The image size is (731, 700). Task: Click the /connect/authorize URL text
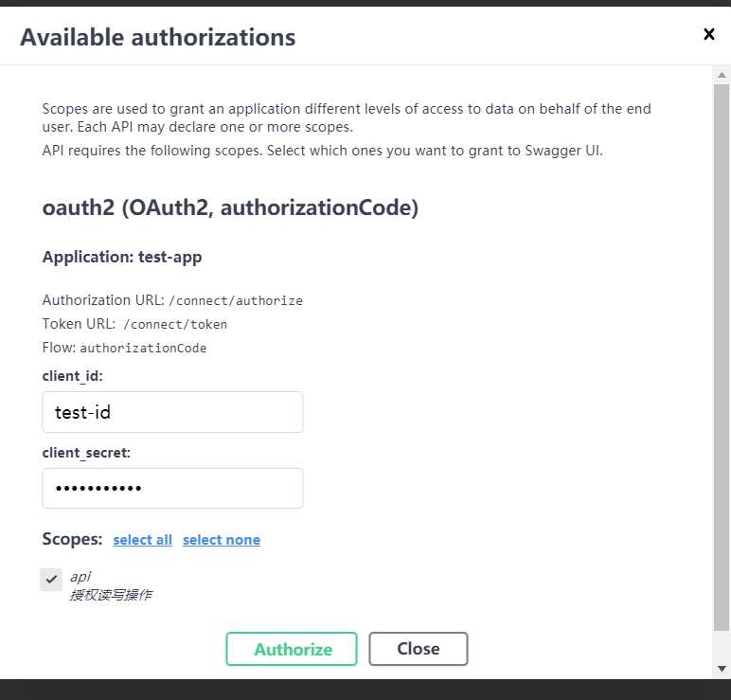[236, 301]
